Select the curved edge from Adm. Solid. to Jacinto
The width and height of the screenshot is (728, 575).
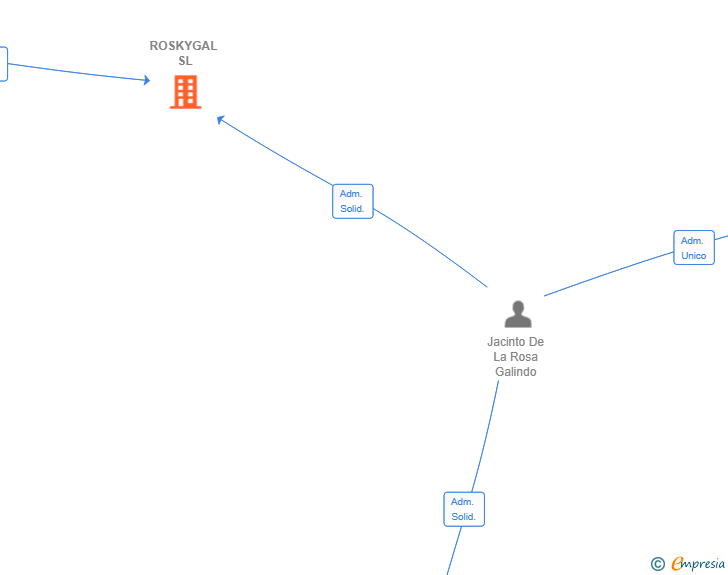pyautogui.click(x=432, y=246)
